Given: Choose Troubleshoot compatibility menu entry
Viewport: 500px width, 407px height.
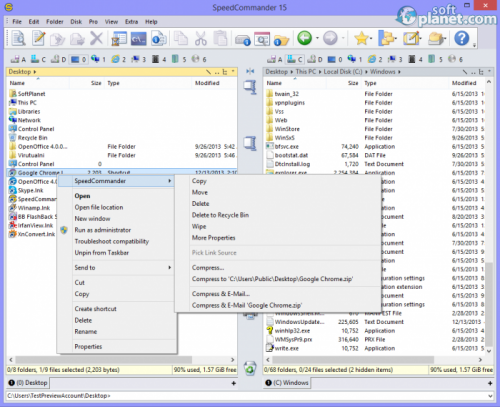Looking at the screenshot, I should click(112, 241).
